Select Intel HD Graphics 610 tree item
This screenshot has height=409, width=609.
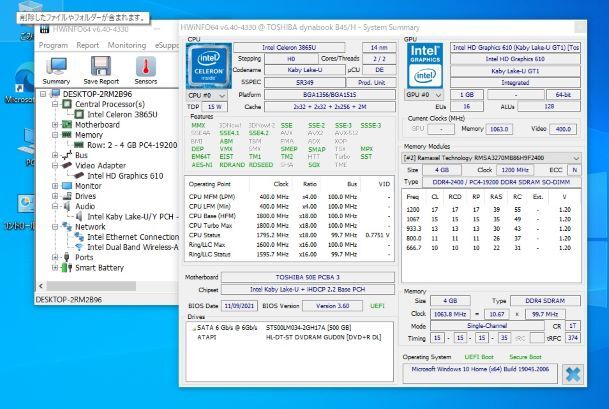coord(125,176)
